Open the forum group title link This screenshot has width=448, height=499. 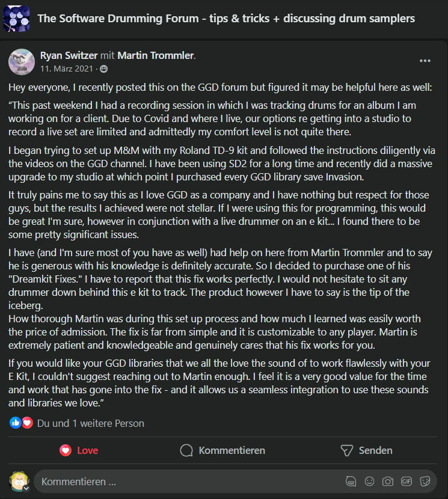tap(226, 19)
